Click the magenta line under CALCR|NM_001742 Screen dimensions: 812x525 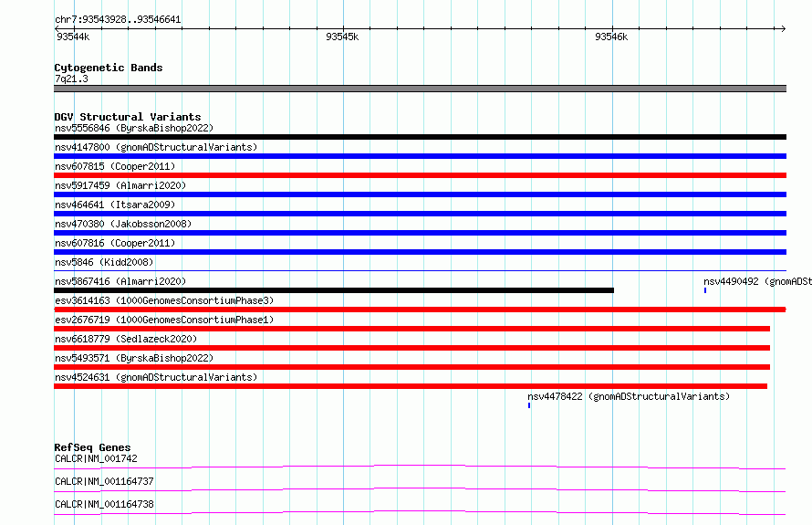point(420,467)
